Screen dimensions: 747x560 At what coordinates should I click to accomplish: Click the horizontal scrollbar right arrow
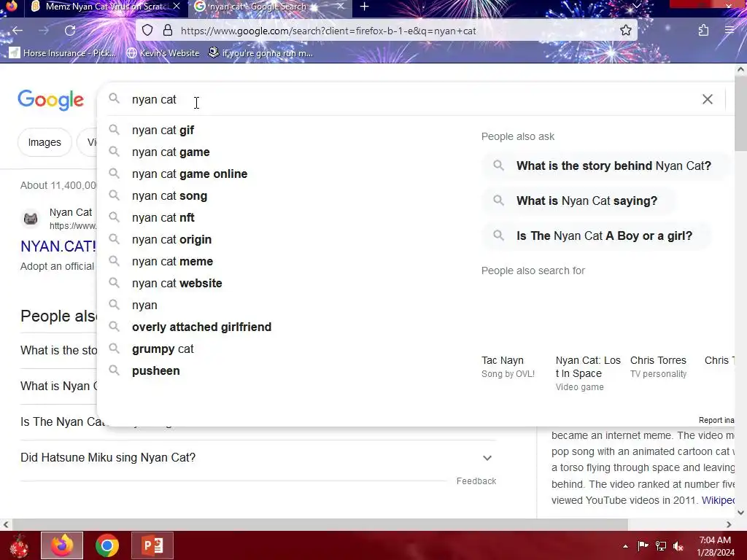tap(729, 524)
